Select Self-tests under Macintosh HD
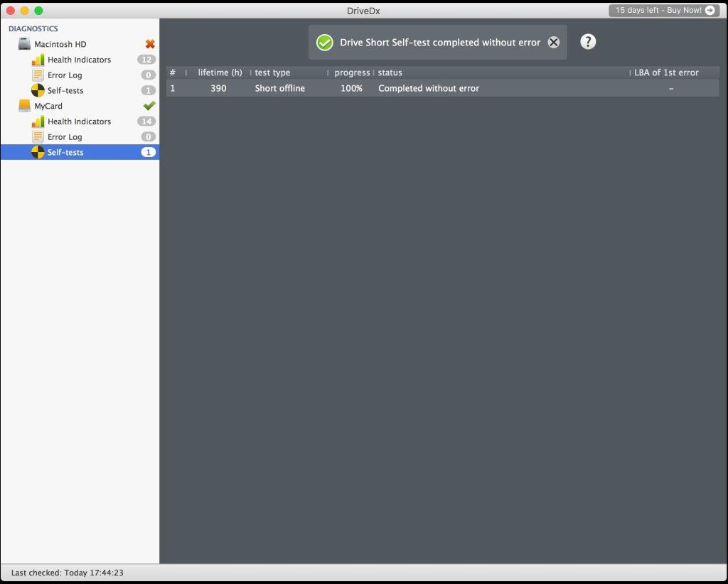 65,91
